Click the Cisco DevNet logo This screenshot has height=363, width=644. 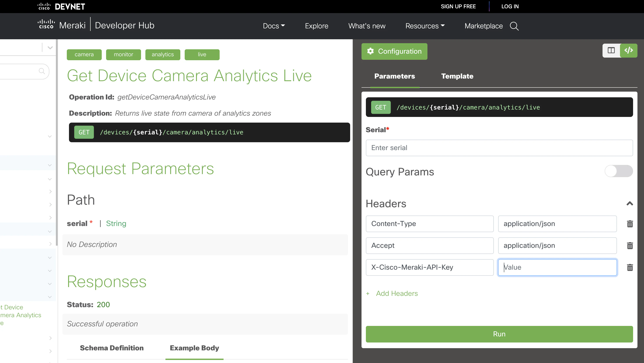(x=61, y=7)
